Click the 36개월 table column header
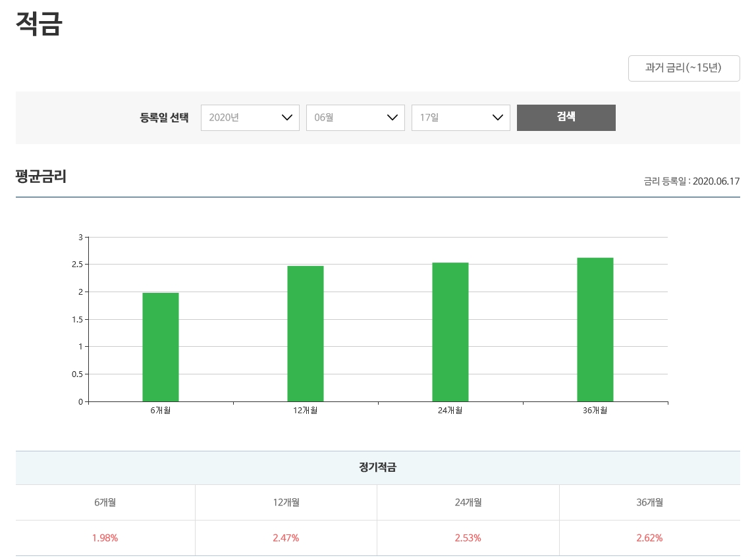This screenshot has height=560, width=756. 649,502
